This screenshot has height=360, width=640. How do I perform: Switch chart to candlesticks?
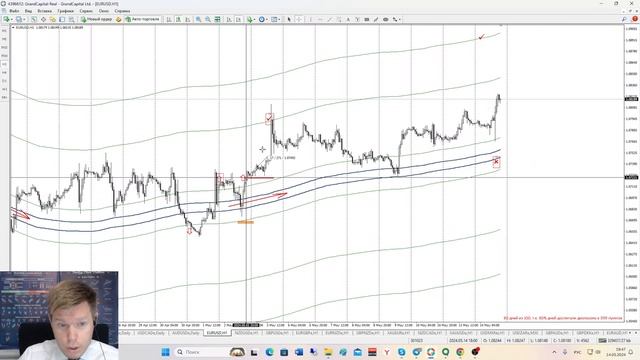[178, 19]
